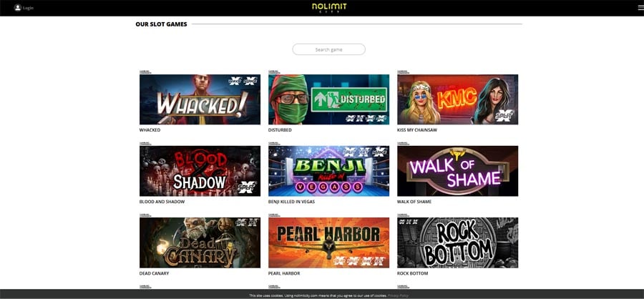The width and height of the screenshot is (644, 299).
Task: Click Gambling Commission badge above Benji
Action: coord(274,143)
